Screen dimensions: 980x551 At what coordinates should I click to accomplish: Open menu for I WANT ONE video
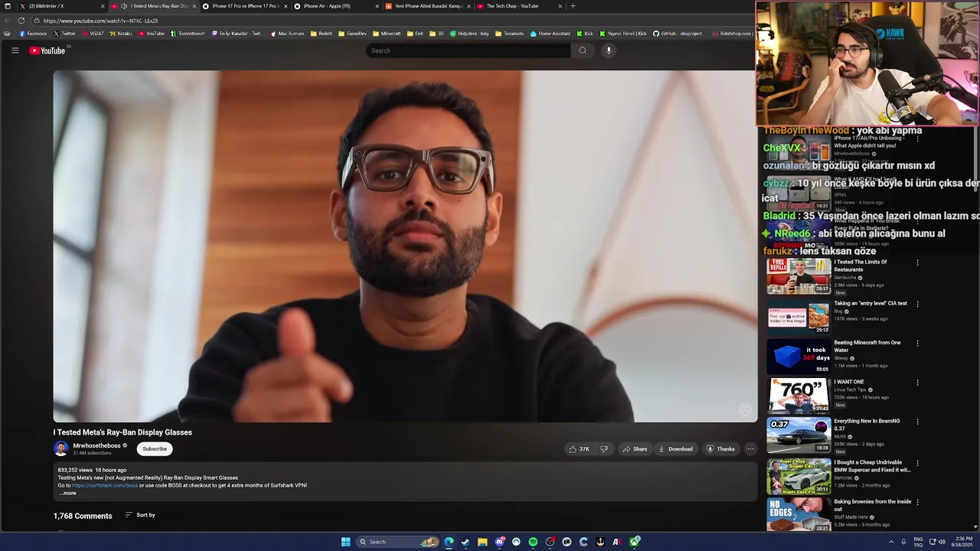pyautogui.click(x=917, y=383)
